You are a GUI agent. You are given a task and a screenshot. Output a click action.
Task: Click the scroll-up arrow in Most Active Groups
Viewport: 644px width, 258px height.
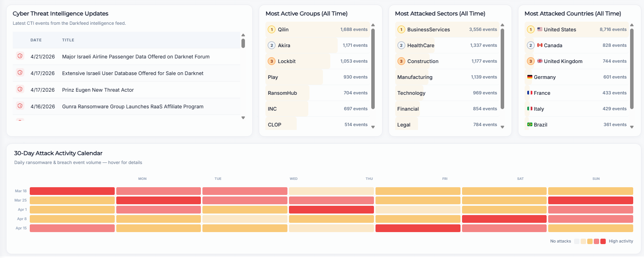(373, 25)
